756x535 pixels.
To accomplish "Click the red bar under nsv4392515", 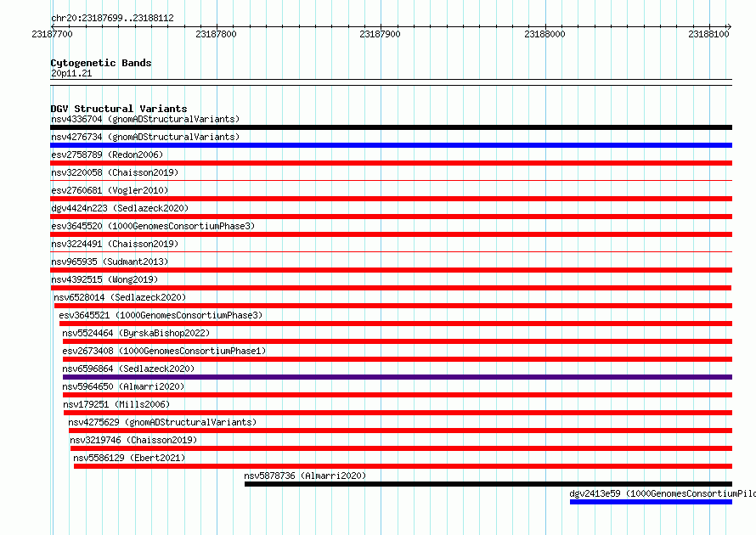I will [x=391, y=288].
